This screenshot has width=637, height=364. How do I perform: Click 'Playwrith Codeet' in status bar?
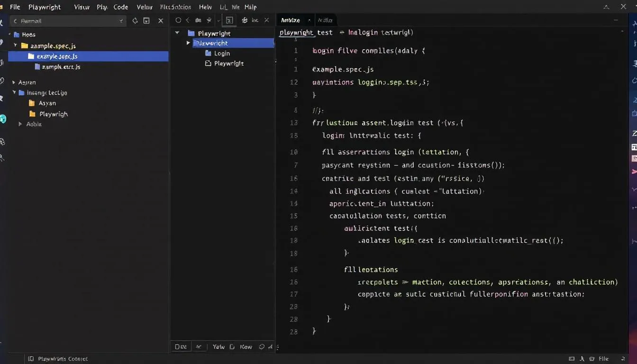[x=63, y=359]
